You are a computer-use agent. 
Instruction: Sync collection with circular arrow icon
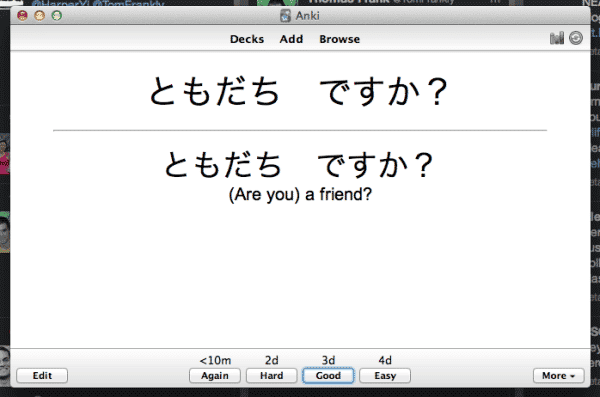point(576,38)
